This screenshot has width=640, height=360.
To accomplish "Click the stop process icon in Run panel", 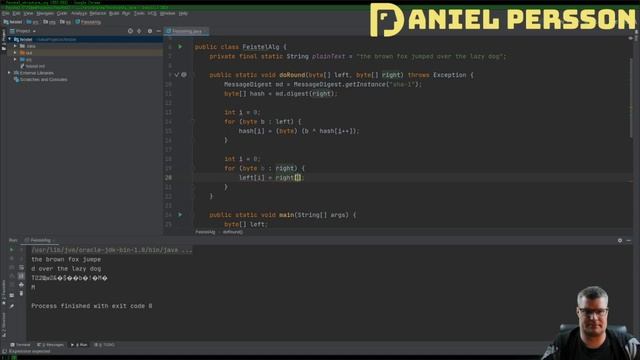I will point(11,259).
